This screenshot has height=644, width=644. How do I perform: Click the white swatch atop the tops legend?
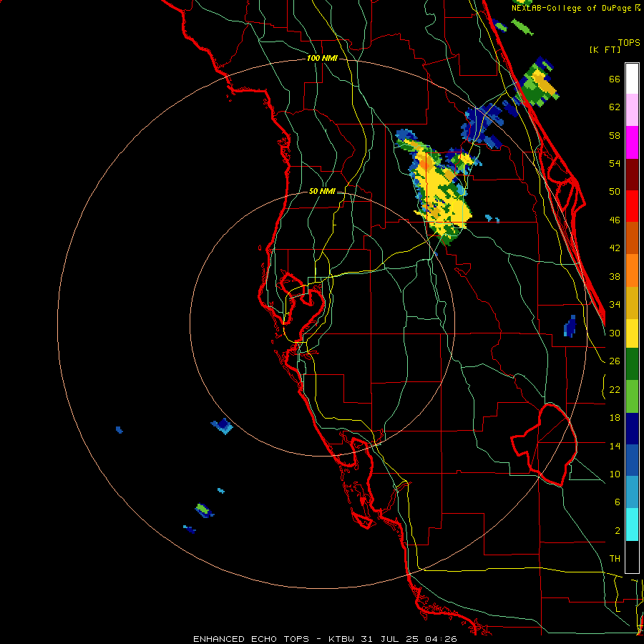tap(632, 79)
